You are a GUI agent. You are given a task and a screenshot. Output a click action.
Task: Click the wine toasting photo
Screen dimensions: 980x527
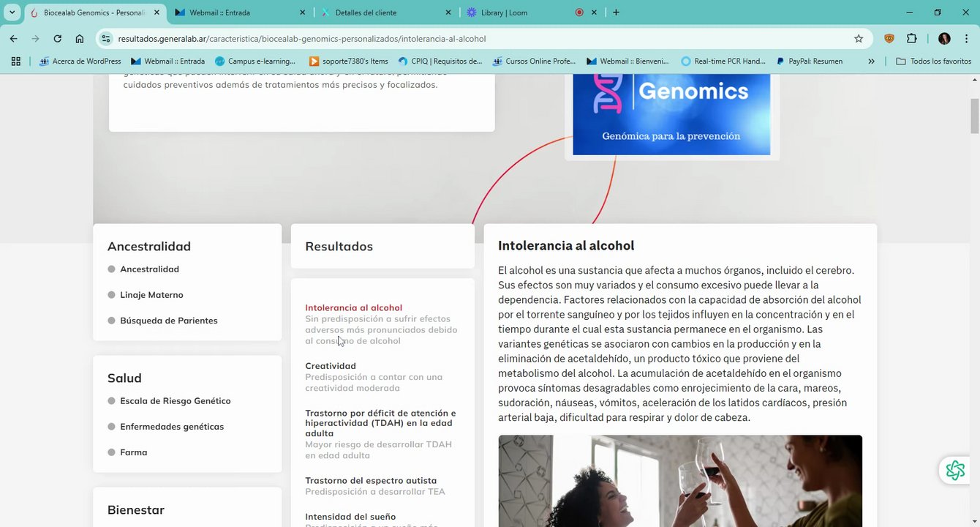[680, 481]
